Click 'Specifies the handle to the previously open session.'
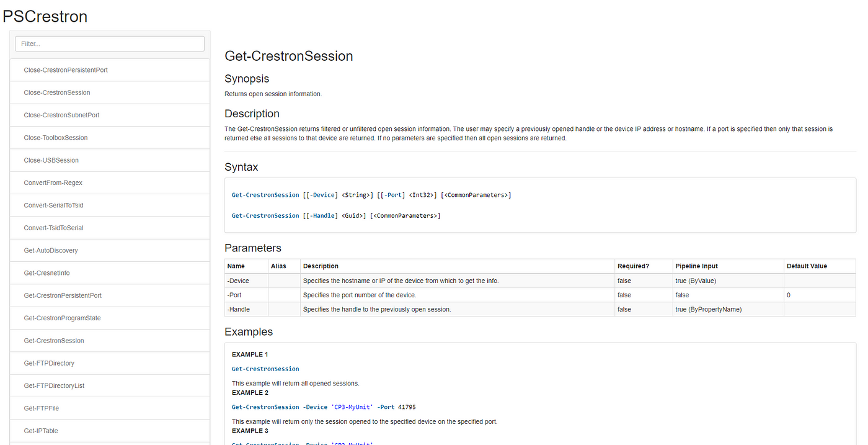This screenshot has width=868, height=445. [x=377, y=309]
